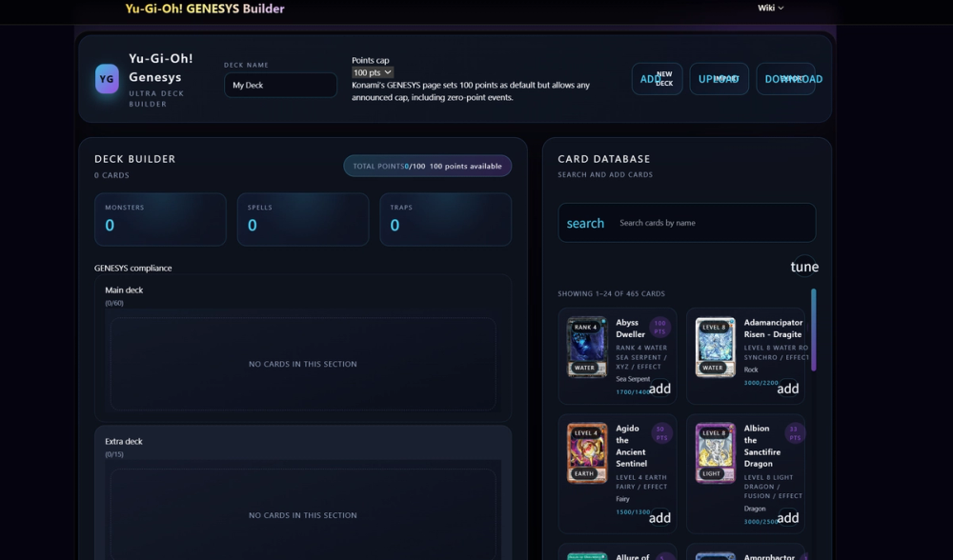Click the Abyss Dweller card thumbnail
Viewport: 953px width, 560px height.
[587, 347]
